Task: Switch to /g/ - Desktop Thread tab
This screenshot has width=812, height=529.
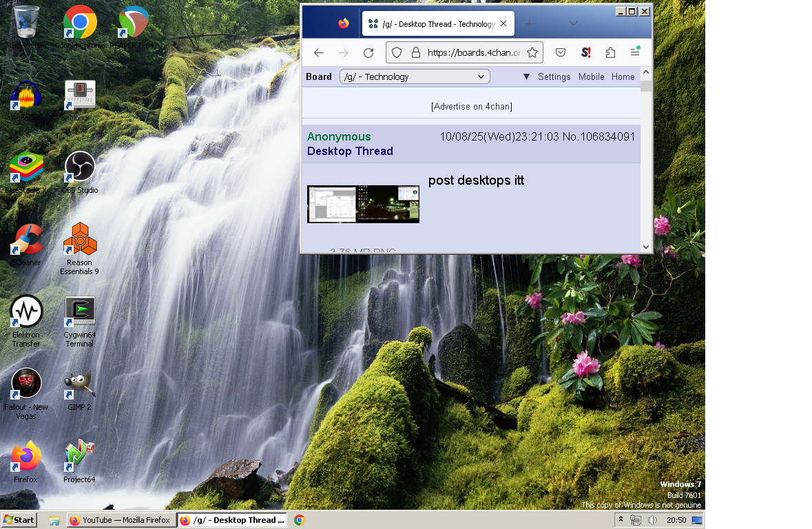Action: pos(438,24)
